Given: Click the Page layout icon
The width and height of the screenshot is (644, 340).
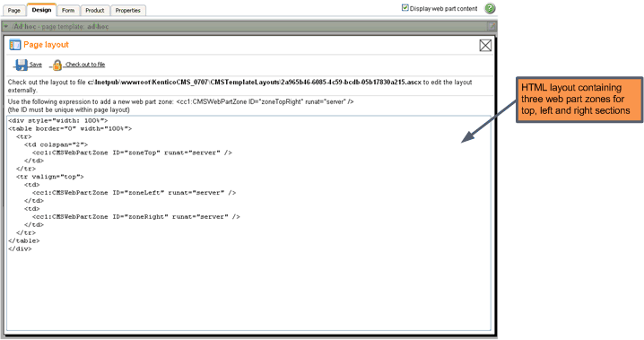Looking at the screenshot, I should 14,45.
